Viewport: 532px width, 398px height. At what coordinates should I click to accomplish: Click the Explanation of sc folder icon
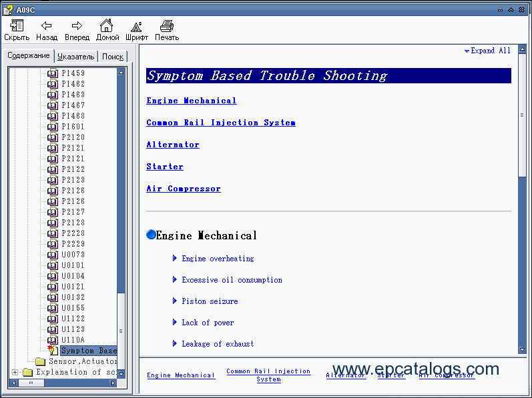(x=28, y=372)
